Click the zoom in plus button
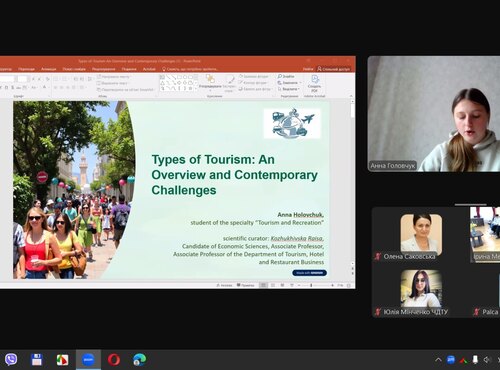 click(332, 285)
